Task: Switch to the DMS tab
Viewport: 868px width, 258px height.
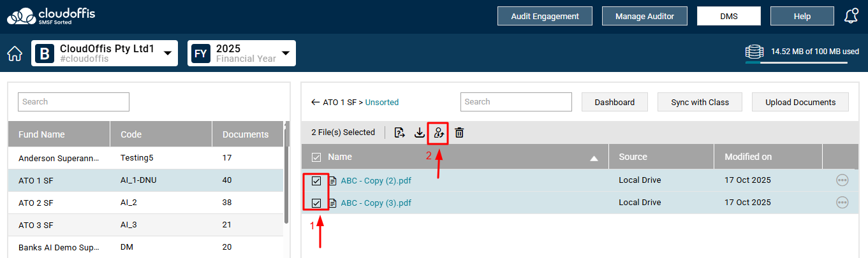Action: tap(729, 16)
